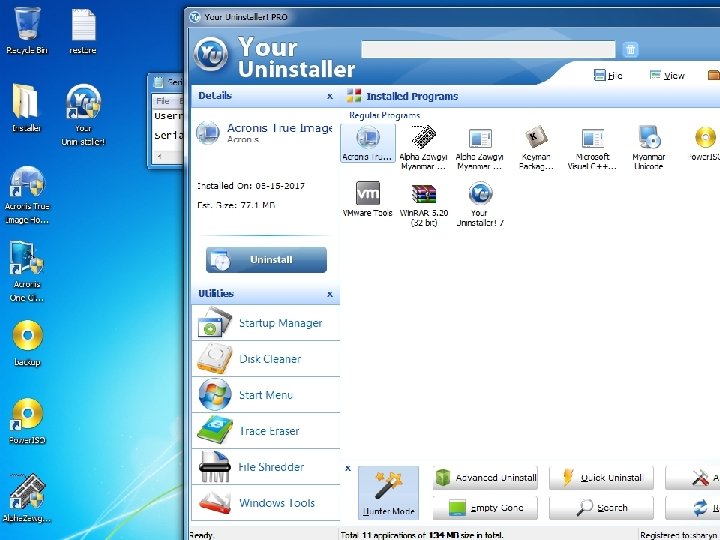
Task: Select the Myanmar Unicode program icon
Action: [x=648, y=148]
